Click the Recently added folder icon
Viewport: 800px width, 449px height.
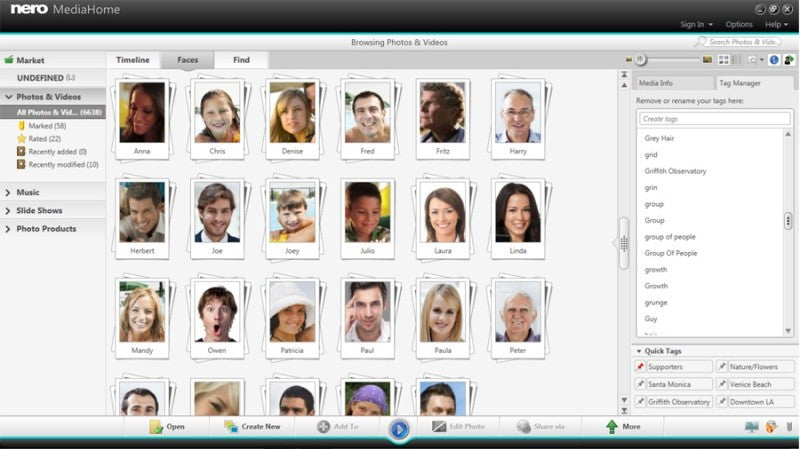click(21, 152)
